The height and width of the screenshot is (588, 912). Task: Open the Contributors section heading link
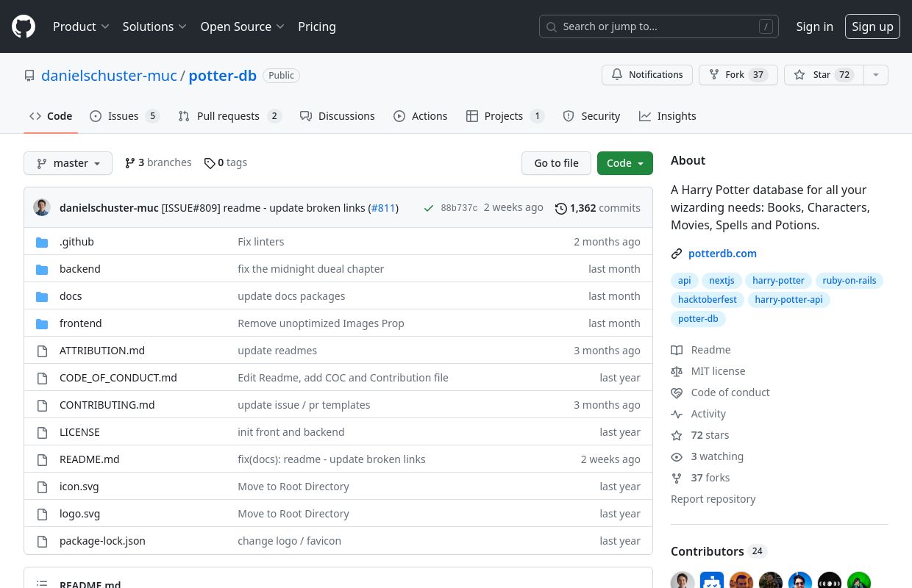719,551
